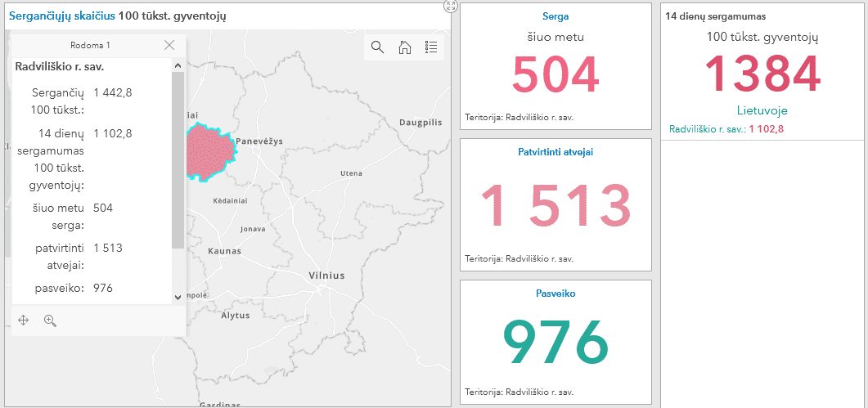The image size is (868, 408).
Task: Close the Rodoma 1 popup
Action: [169, 46]
